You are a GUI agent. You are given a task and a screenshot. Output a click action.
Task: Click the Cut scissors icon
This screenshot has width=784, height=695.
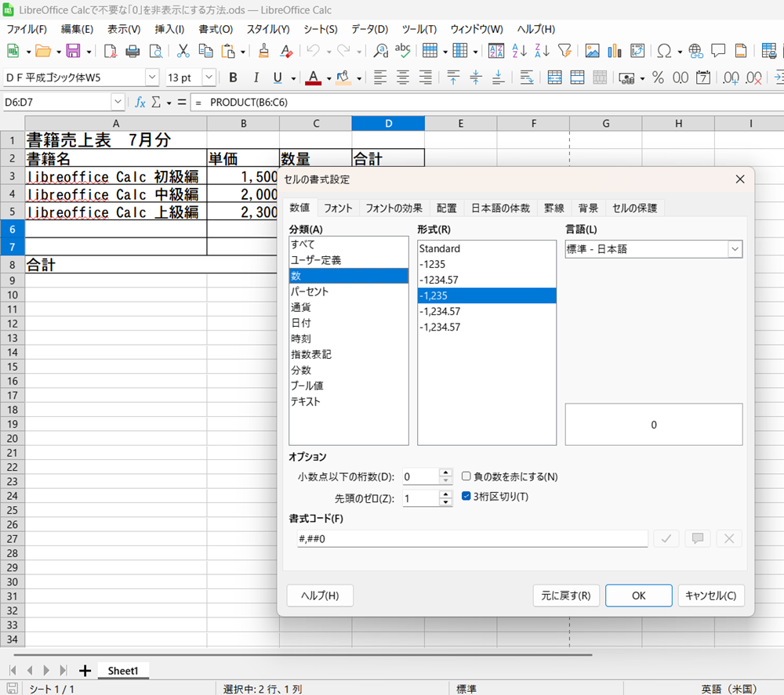(x=183, y=51)
